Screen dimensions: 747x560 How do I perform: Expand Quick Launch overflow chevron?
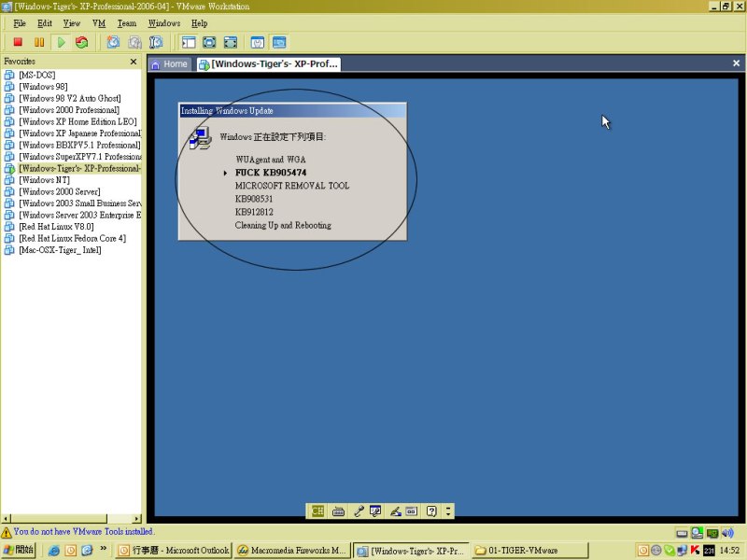[x=103, y=550]
